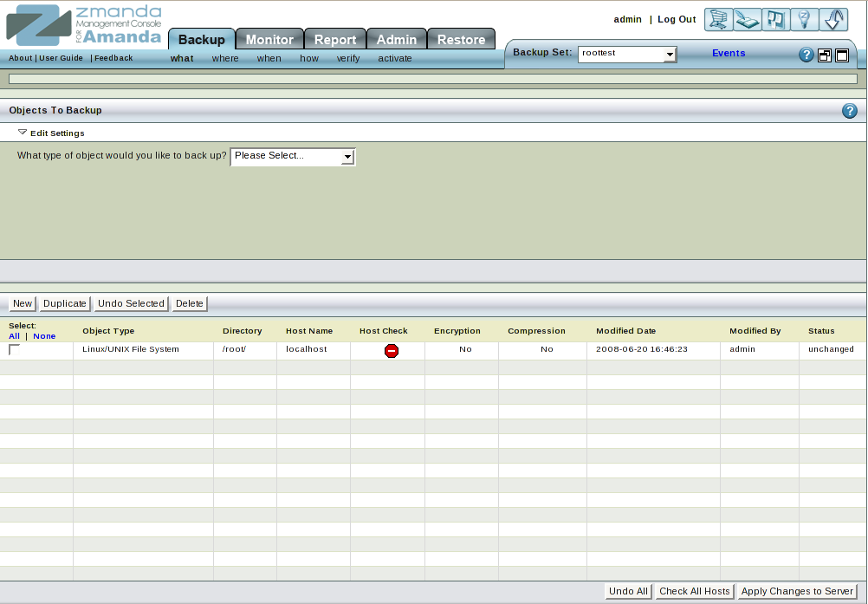Switch to the Backup tab
Image resolution: width=868 pixels, height=604 pixels.
point(202,39)
